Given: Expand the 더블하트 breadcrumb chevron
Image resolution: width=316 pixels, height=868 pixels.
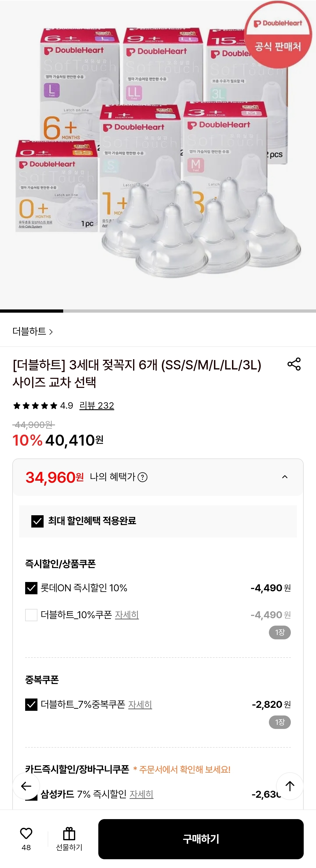Looking at the screenshot, I should click(51, 332).
